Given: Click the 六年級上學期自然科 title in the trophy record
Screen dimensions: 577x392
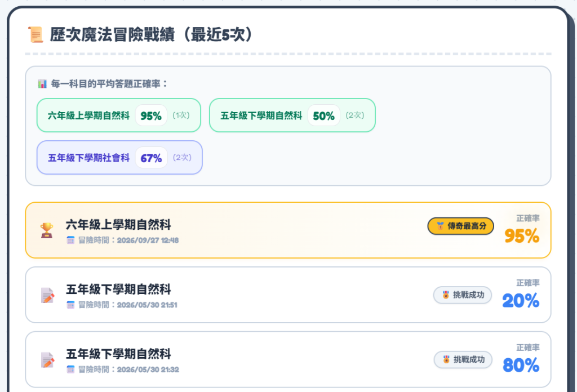Looking at the screenshot, I should (x=118, y=225).
